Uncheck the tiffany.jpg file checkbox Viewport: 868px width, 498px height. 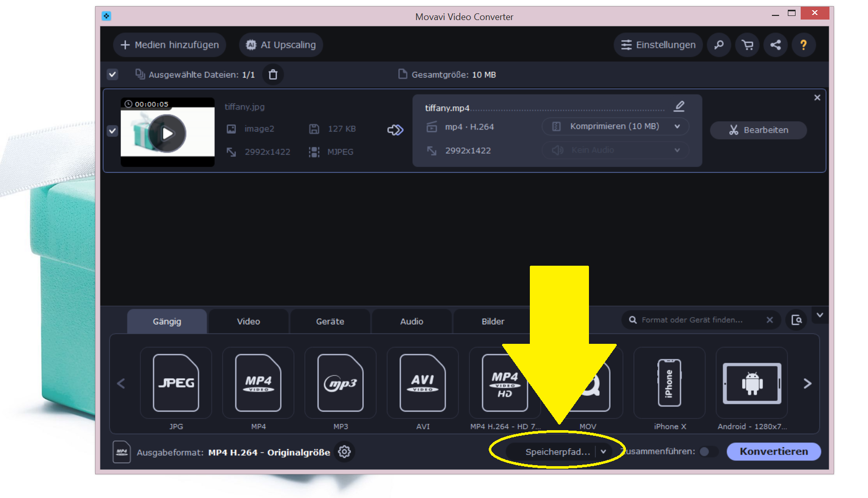click(113, 131)
